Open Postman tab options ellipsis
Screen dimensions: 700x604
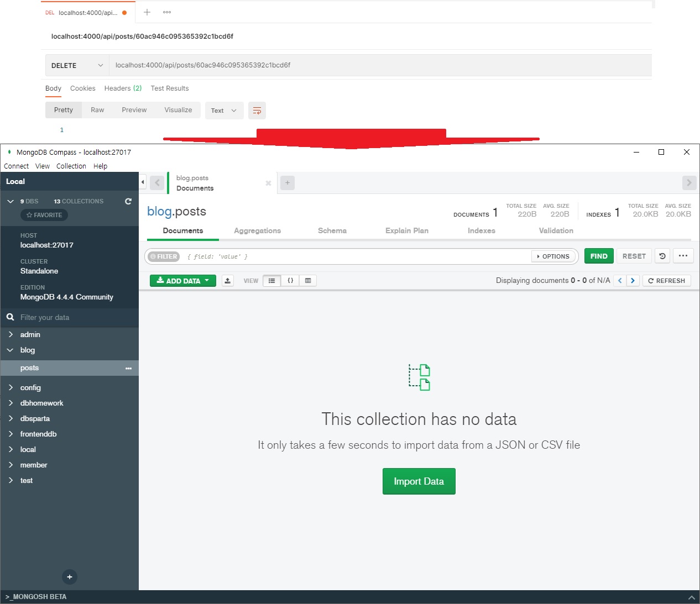(167, 12)
